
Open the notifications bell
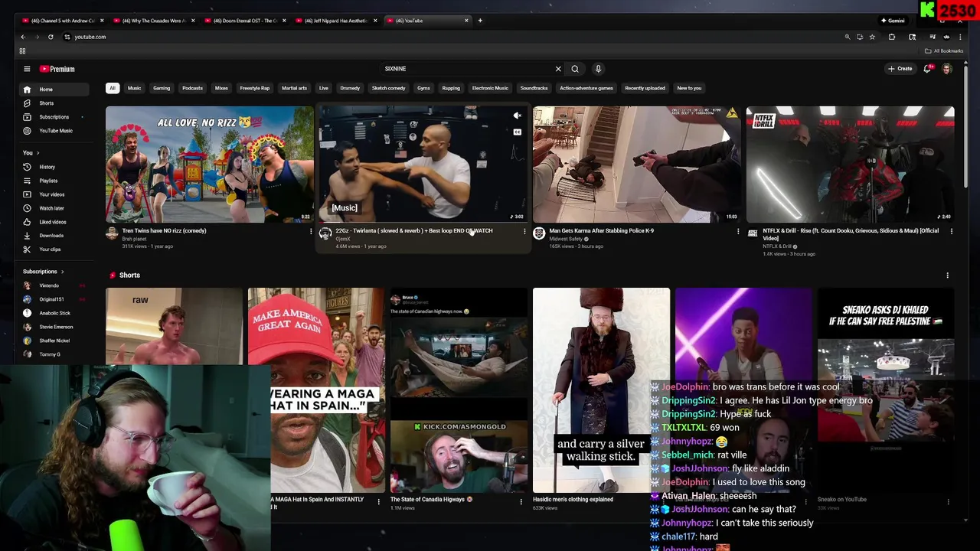pos(928,69)
